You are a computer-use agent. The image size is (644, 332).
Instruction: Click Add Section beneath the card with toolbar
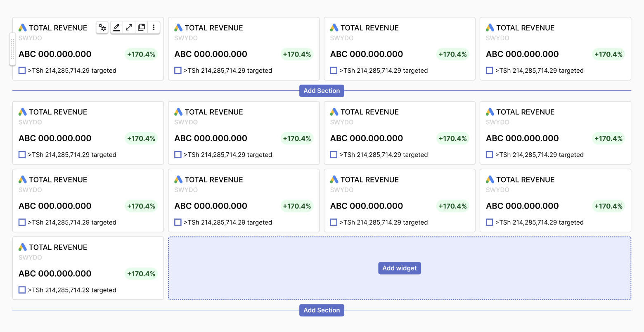click(322, 91)
